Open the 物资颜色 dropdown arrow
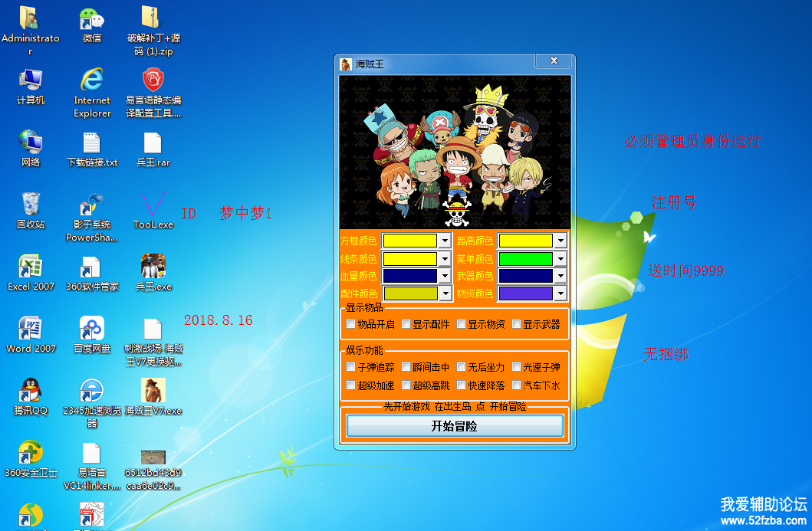The width and height of the screenshot is (812, 531). [561, 293]
